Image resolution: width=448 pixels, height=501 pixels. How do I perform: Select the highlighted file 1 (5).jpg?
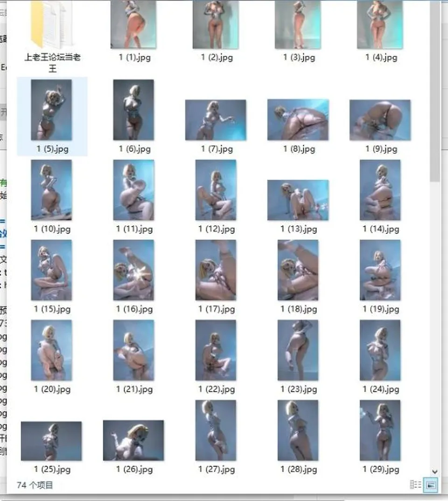[x=52, y=116]
